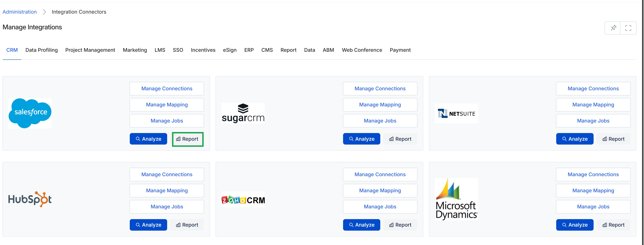Select the Microsoft Dynamics logo
Image resolution: width=644 pixels, height=245 pixels.
point(456,199)
